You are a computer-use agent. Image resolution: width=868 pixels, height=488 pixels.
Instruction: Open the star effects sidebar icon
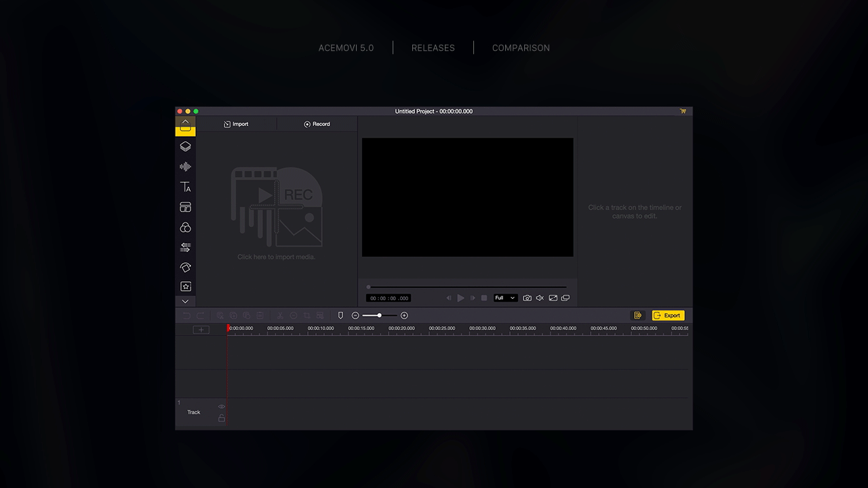pos(185,287)
